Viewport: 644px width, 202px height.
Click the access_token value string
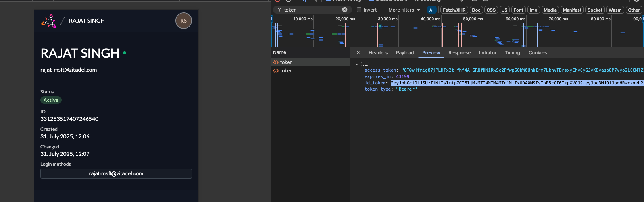pos(522,70)
